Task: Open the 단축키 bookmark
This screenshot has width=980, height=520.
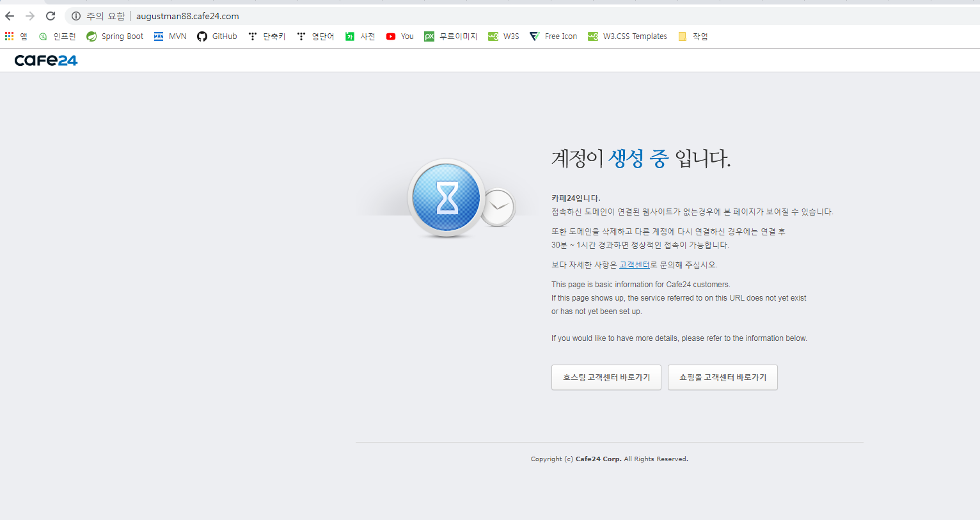Action: [x=267, y=36]
